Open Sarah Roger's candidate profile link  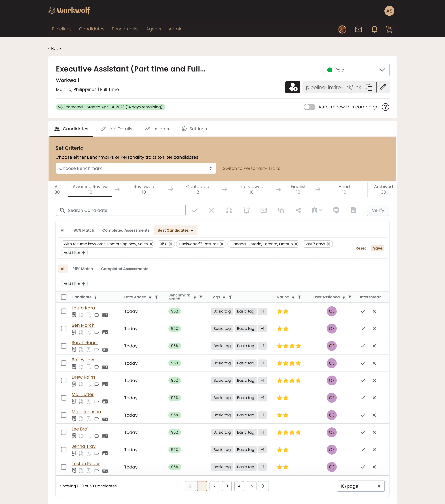point(85,342)
